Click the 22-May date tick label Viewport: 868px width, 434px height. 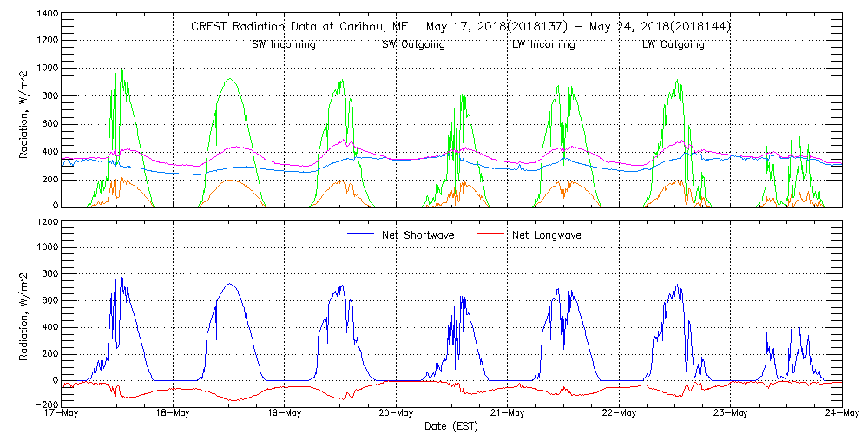coord(619,413)
